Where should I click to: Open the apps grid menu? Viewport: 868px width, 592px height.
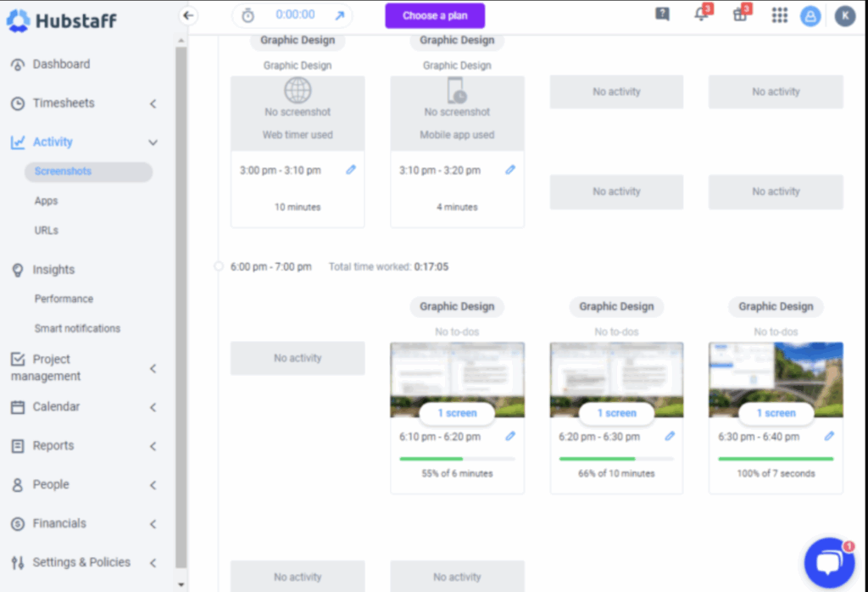click(779, 15)
